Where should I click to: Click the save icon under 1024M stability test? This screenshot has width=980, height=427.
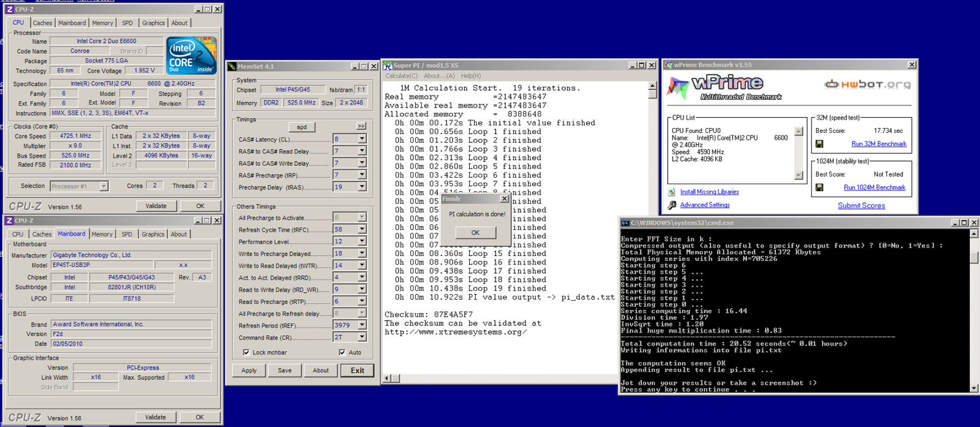coord(820,187)
